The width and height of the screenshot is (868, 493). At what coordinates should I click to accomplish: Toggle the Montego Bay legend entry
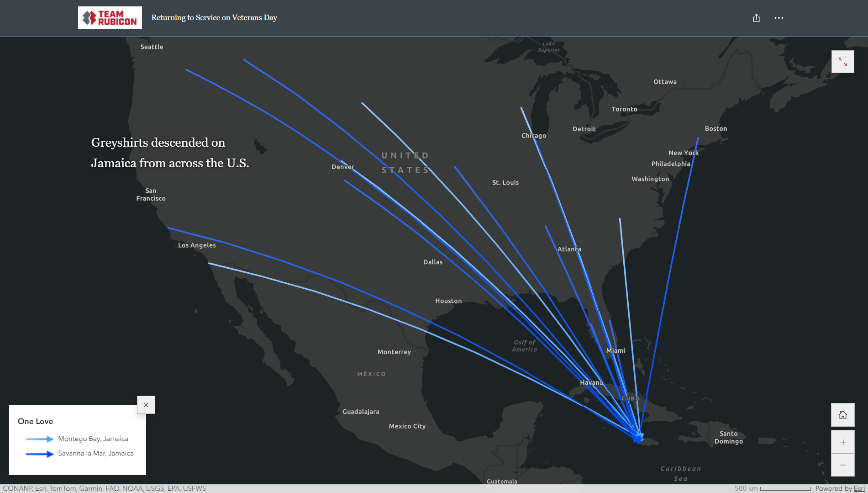[93, 438]
